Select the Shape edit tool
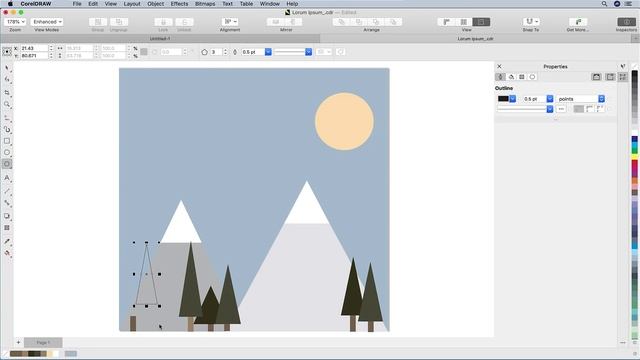Screen dimensions: 640x360 pyautogui.click(x=7, y=80)
